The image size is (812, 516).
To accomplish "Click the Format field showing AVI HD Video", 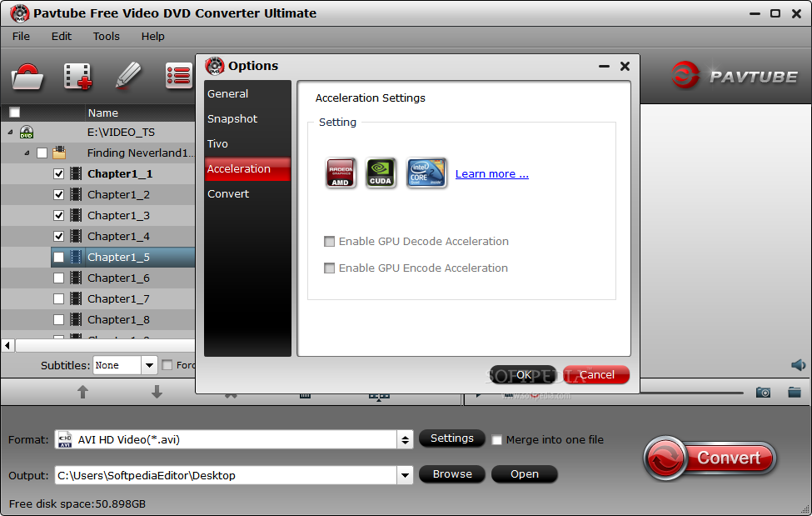I will point(226,440).
